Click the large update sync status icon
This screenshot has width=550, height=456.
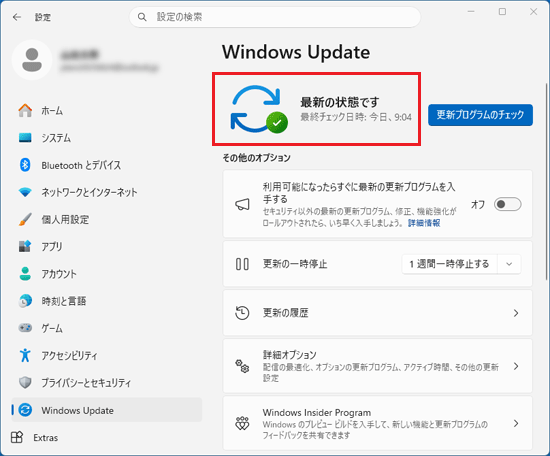click(259, 109)
